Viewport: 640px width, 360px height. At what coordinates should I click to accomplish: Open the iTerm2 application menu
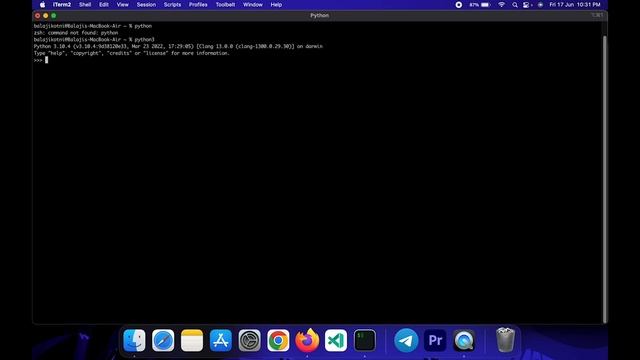point(62,5)
